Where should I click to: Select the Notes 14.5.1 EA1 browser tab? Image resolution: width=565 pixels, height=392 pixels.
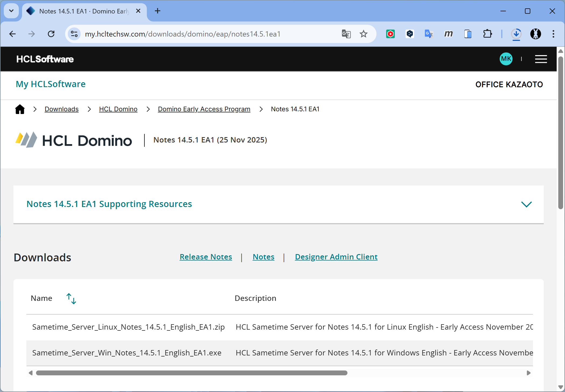pos(84,11)
